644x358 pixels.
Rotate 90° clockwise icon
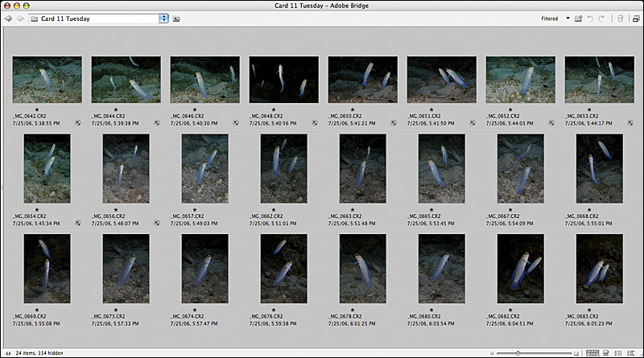601,18
